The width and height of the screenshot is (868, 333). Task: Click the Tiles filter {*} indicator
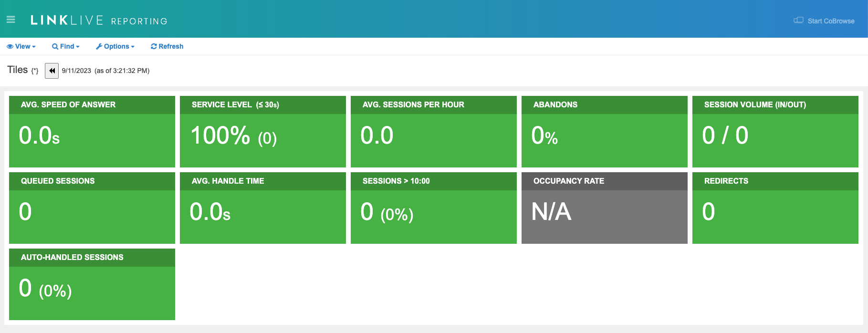tap(35, 71)
